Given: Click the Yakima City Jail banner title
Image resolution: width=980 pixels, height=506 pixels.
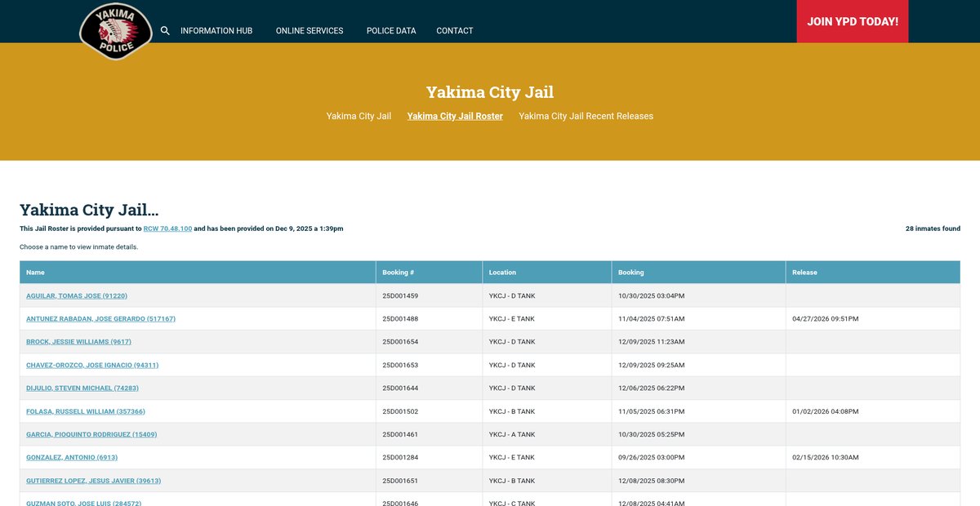Looking at the screenshot, I should pos(490,92).
